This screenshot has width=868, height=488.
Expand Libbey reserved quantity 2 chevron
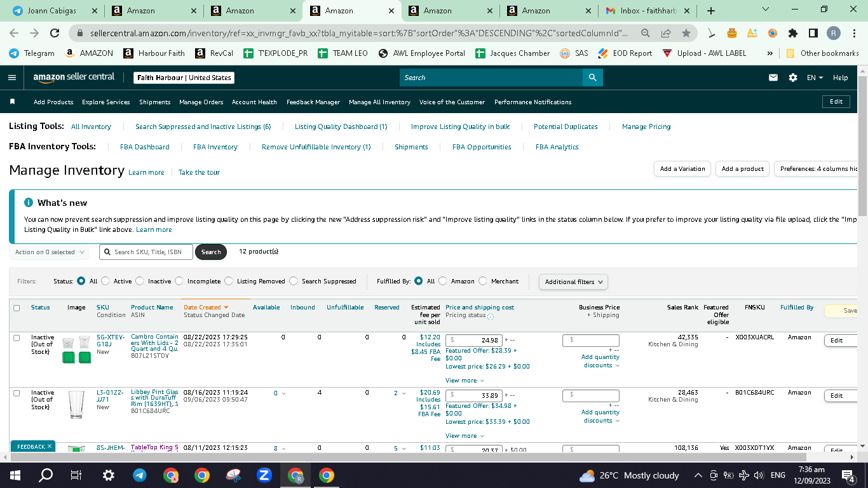pyautogui.click(x=403, y=393)
